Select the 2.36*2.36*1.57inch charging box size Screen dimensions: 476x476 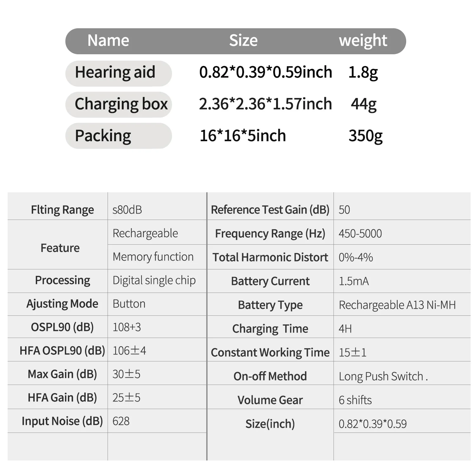(x=265, y=104)
